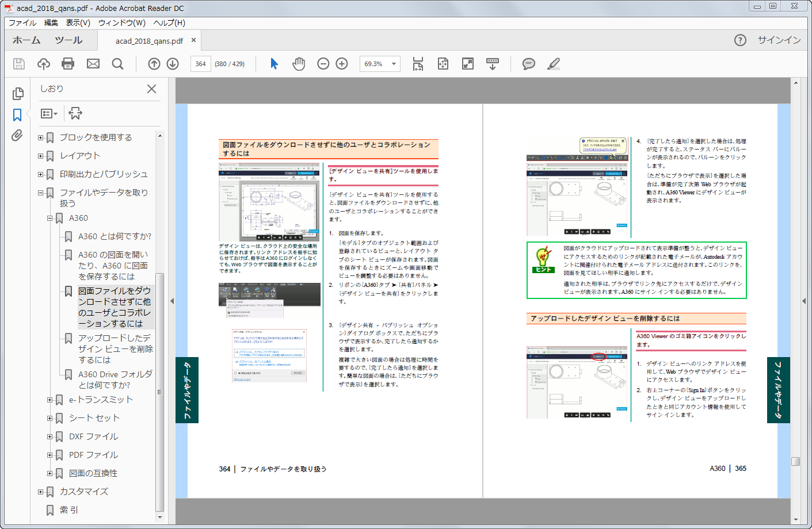Expand the シート セット bookmark
The width and height of the screenshot is (812, 529).
pyautogui.click(x=50, y=418)
